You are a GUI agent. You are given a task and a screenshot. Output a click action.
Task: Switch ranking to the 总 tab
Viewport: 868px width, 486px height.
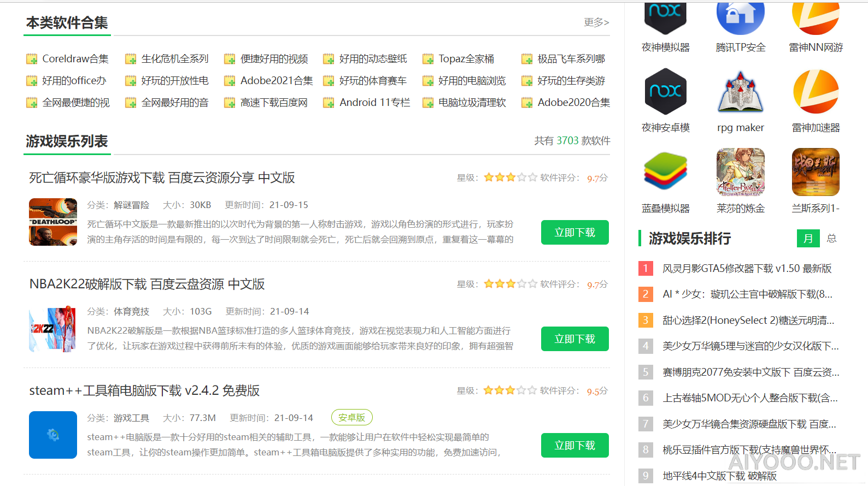(831, 239)
